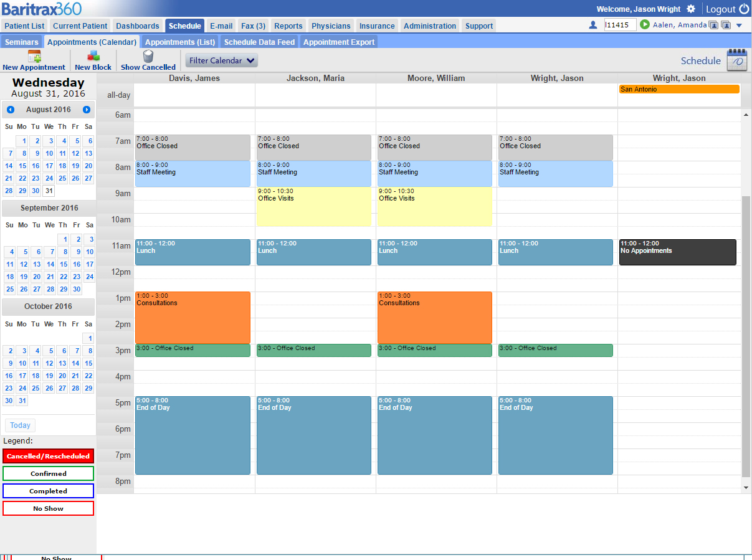752x560 pixels.
Task: Open the Reports menu tab
Action: (288, 26)
